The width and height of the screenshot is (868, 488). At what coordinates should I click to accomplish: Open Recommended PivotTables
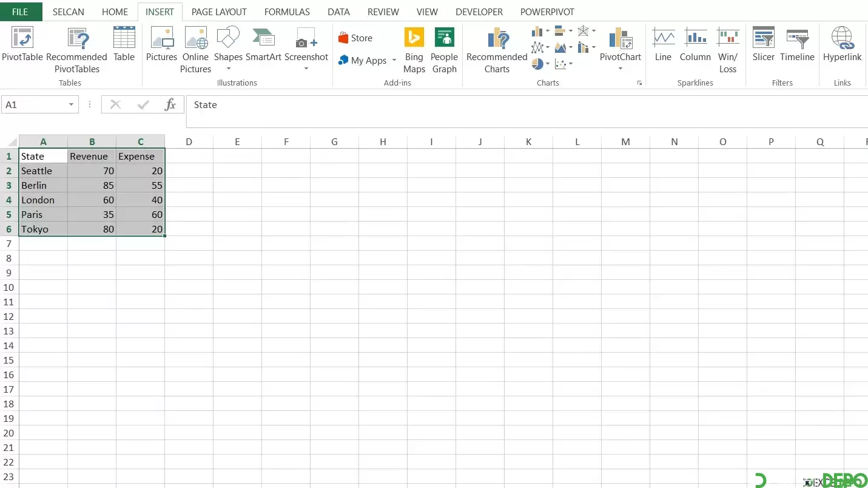tap(76, 50)
